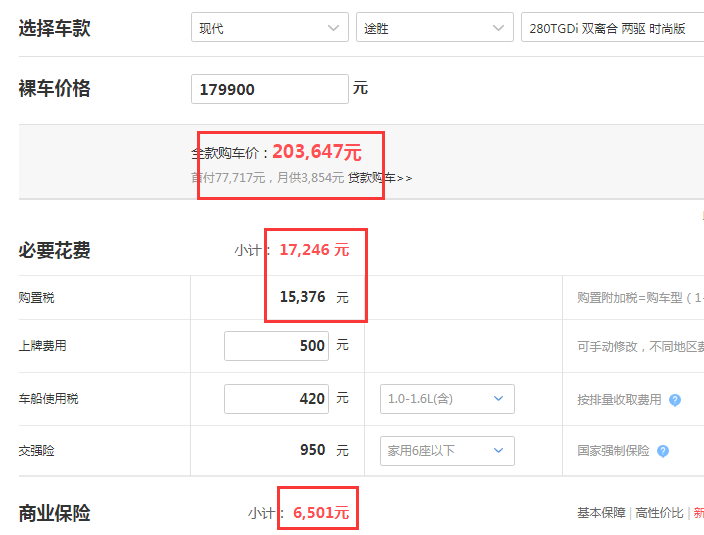Click the 首付77,717元，月供3,854元 text
Screen dimensions: 704x535
pos(268,178)
